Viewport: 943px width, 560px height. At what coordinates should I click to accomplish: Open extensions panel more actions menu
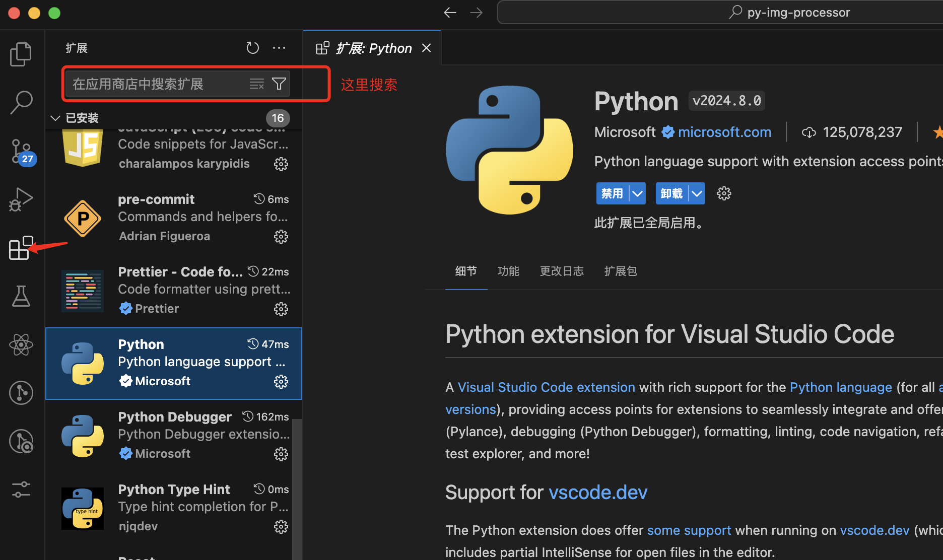(279, 48)
